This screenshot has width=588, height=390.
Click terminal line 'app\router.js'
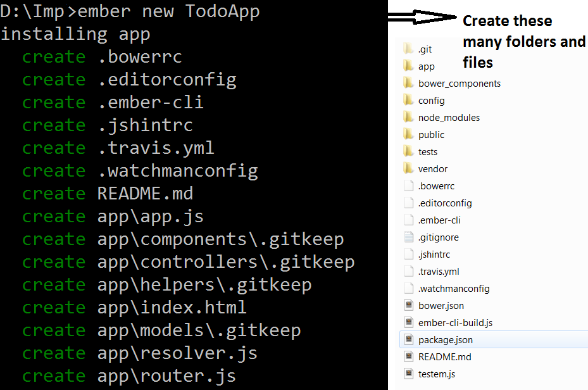click(166, 377)
